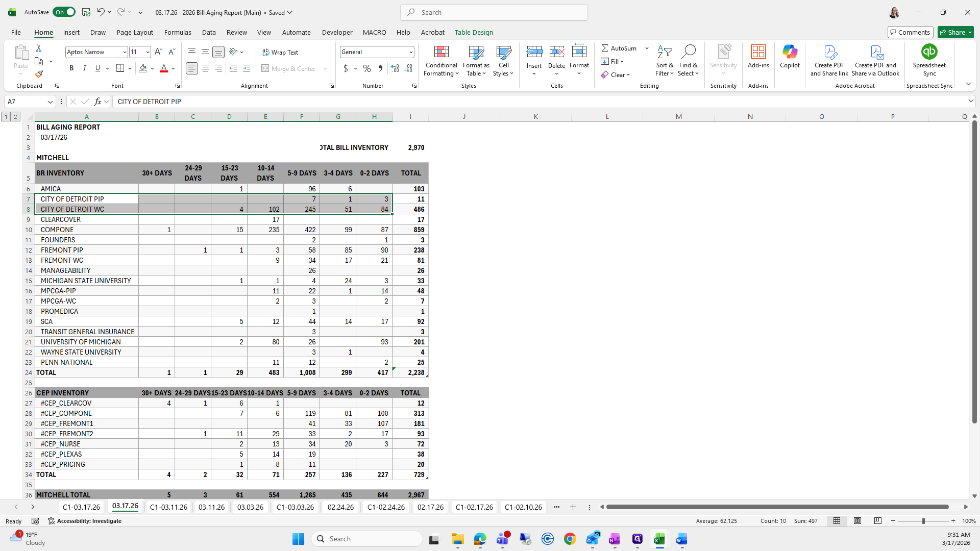Toggle AutoSave switch off

64,12
